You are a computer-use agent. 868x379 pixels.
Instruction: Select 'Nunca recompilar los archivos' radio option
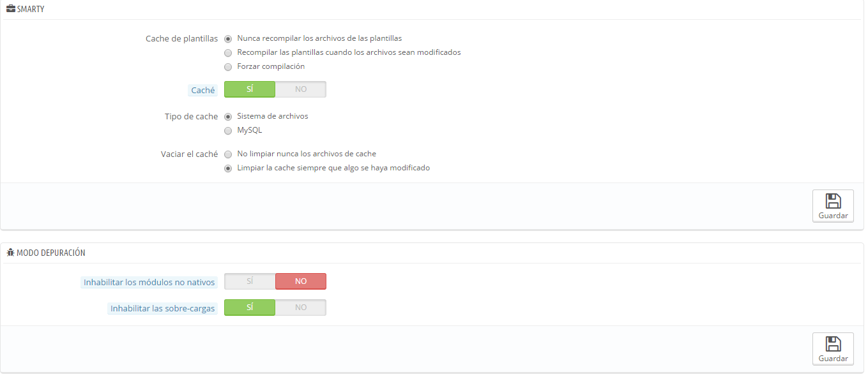click(x=228, y=39)
